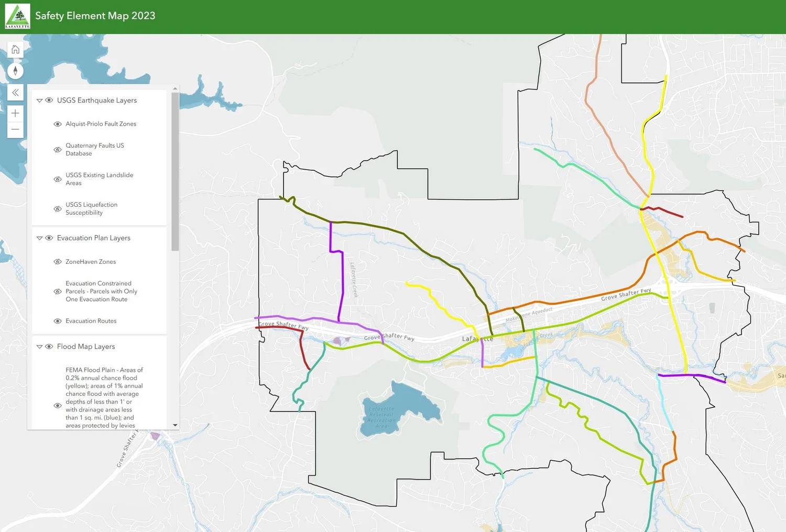Zoom in using the plus icon
This screenshot has height=532, width=786.
16,113
